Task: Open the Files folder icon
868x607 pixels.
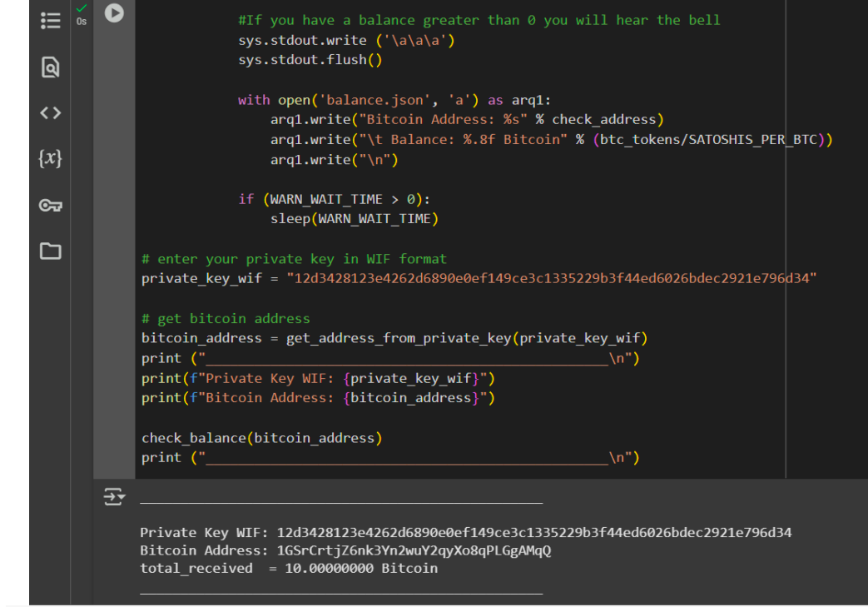Action: coord(51,251)
